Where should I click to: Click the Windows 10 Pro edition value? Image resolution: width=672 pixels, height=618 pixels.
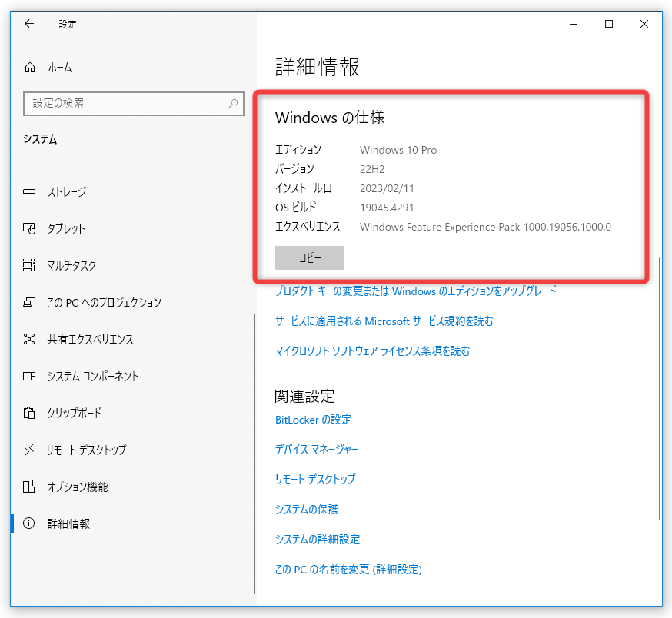398,150
